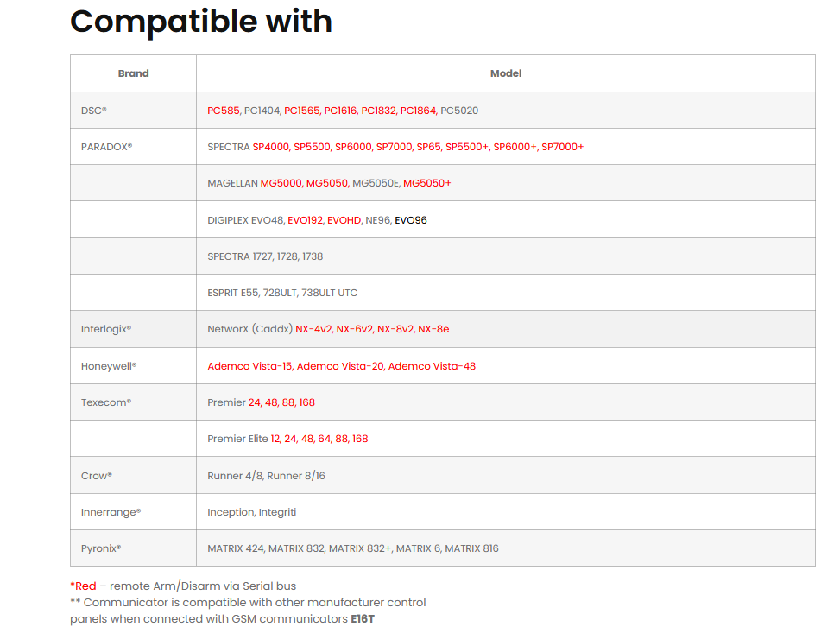The width and height of the screenshot is (840, 633).
Task: Click the DSC brand cell
Action: [x=93, y=111]
